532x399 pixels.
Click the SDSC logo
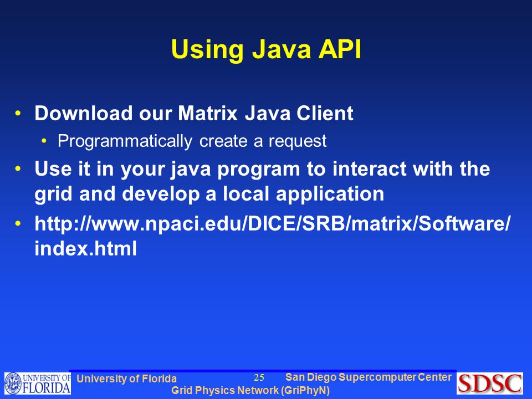(x=490, y=383)
